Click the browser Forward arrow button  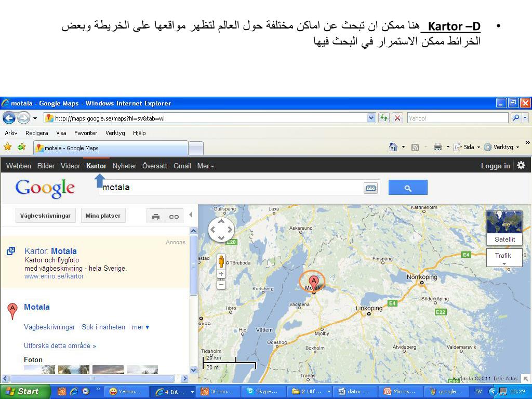click(23, 118)
